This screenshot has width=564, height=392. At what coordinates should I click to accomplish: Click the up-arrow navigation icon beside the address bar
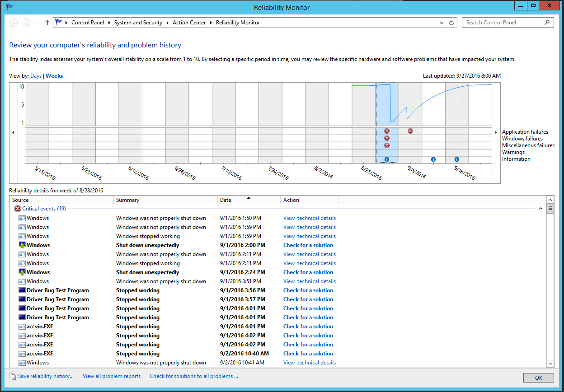tap(47, 22)
